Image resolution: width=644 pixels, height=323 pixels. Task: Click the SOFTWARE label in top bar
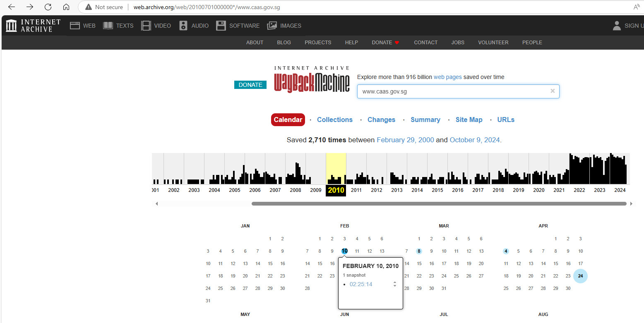[245, 26]
